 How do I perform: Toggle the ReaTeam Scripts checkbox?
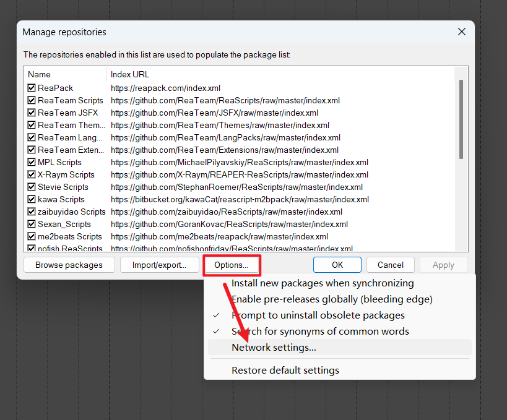tap(32, 100)
